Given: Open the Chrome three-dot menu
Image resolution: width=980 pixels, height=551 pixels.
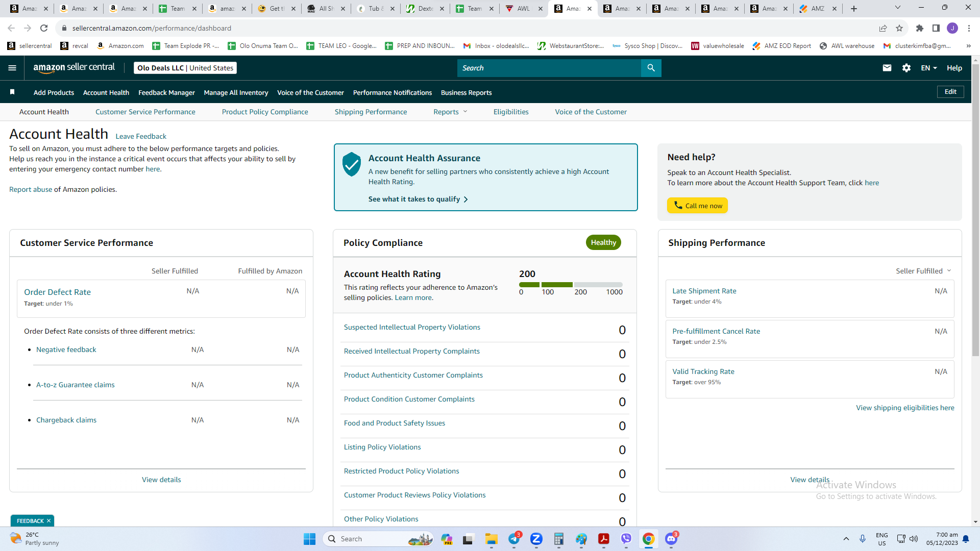Looking at the screenshot, I should point(969,28).
